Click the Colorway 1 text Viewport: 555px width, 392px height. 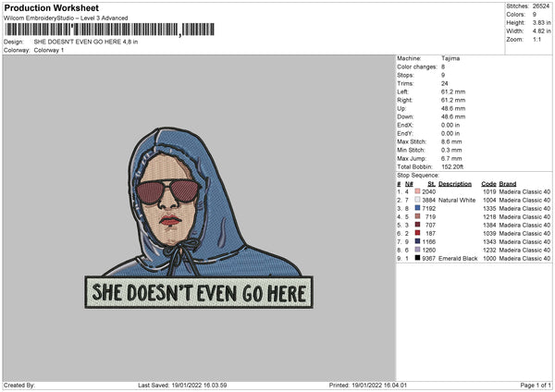49,49
